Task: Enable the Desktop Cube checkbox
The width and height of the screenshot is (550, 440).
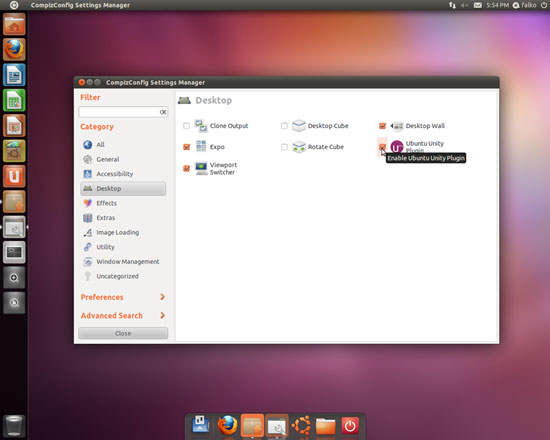Action: tap(284, 126)
